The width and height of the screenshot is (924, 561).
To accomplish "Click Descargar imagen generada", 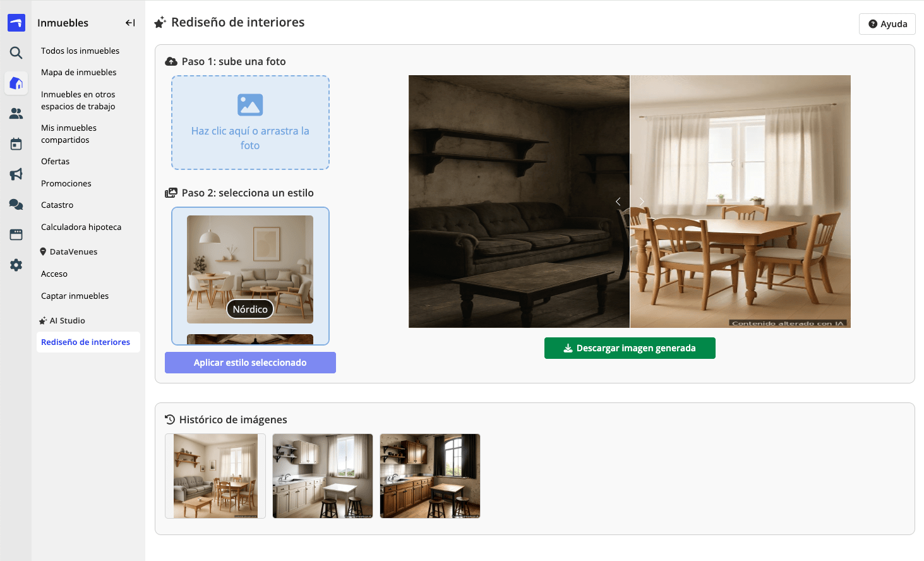I will pos(630,348).
